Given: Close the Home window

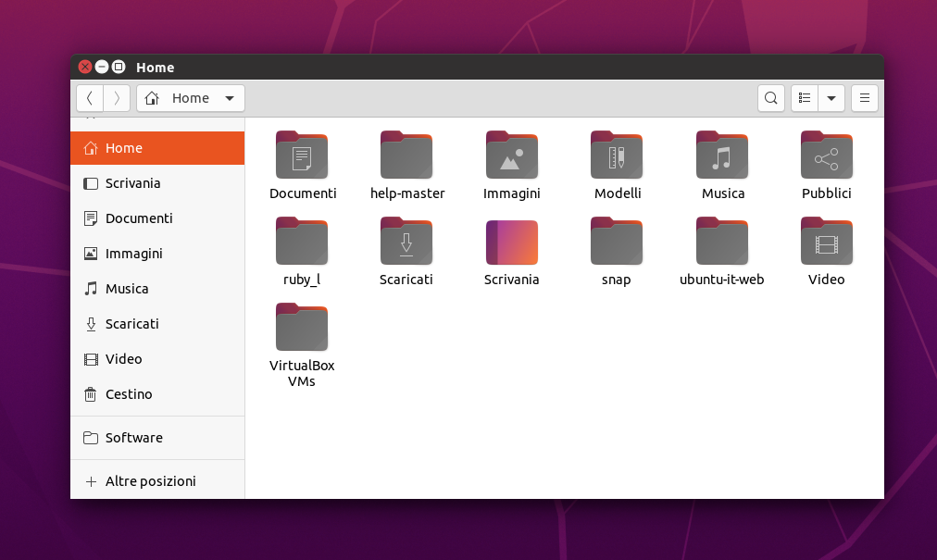Looking at the screenshot, I should [x=85, y=67].
